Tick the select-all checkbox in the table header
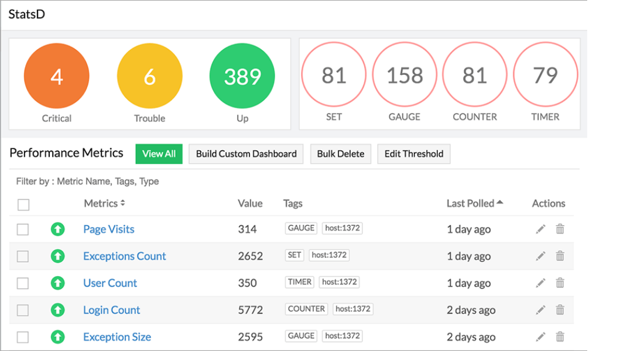644x351 pixels. [23, 204]
